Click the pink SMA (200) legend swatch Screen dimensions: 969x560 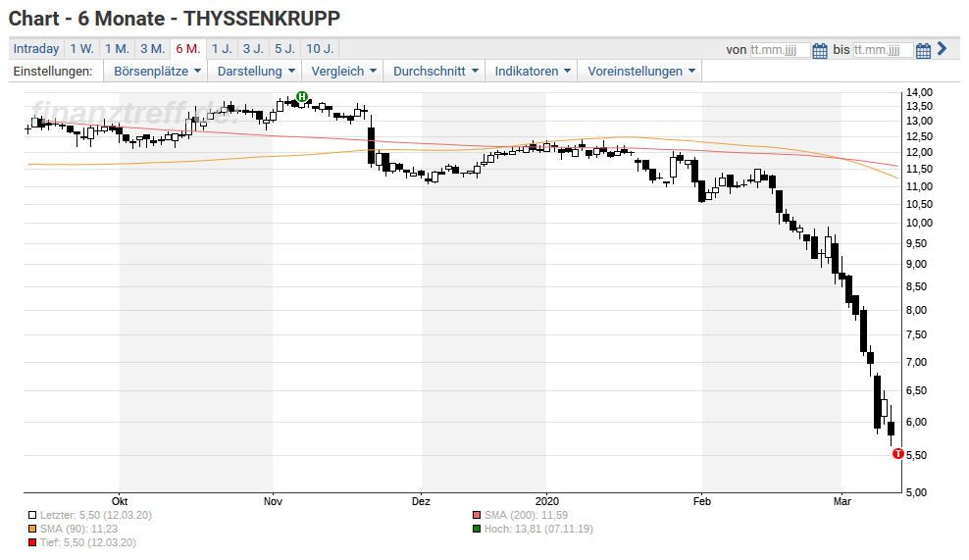[x=477, y=515]
